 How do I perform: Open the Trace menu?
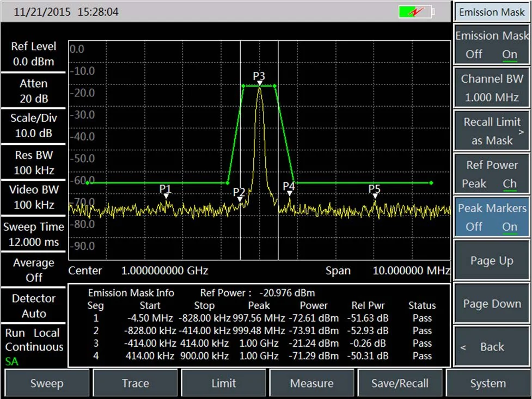coord(136,383)
